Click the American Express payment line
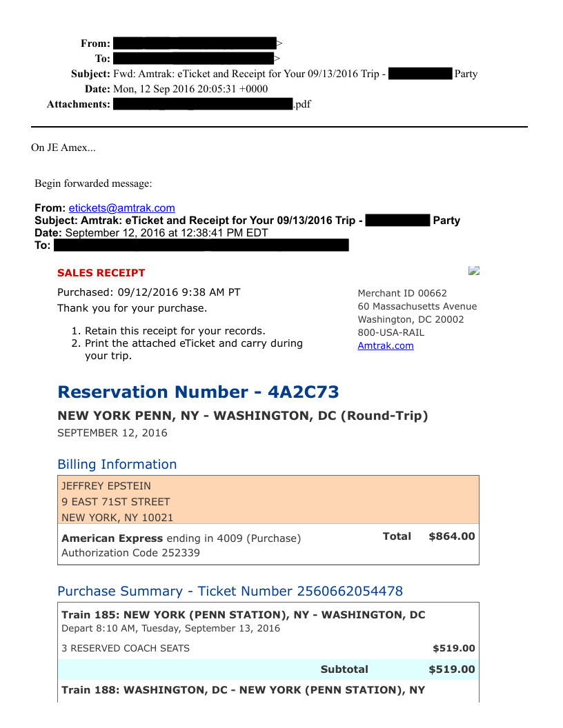This screenshot has height=728, width=563. coord(181,538)
